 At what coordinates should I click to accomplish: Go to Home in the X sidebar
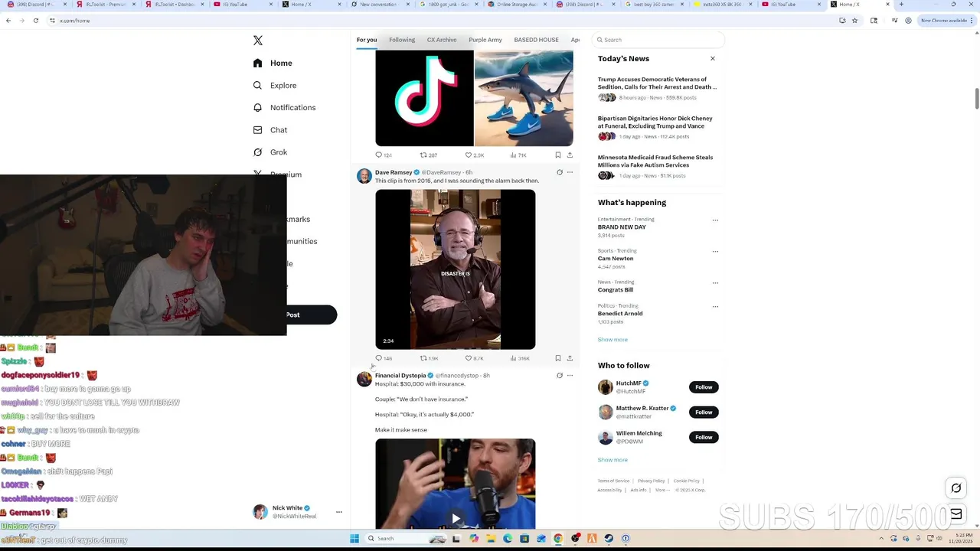273,63
